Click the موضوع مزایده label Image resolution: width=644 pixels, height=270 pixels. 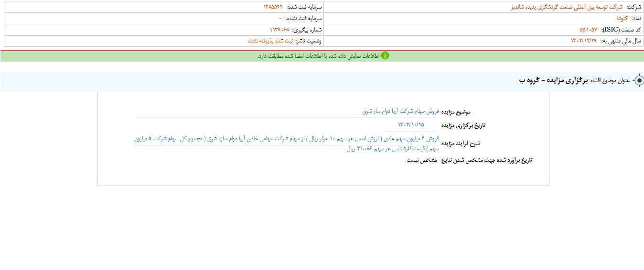pyautogui.click(x=455, y=112)
